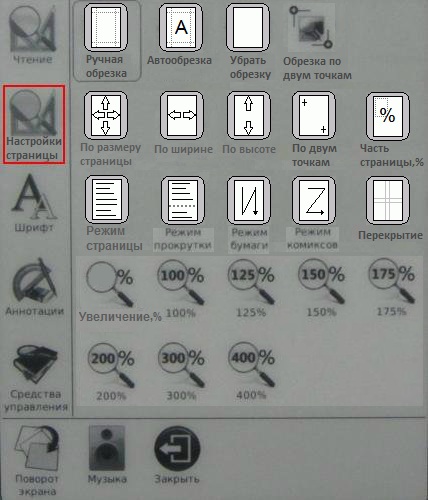The width and height of the screenshot is (428, 500).
Task: Switch to Режим страницы view mode
Action: click(x=107, y=200)
